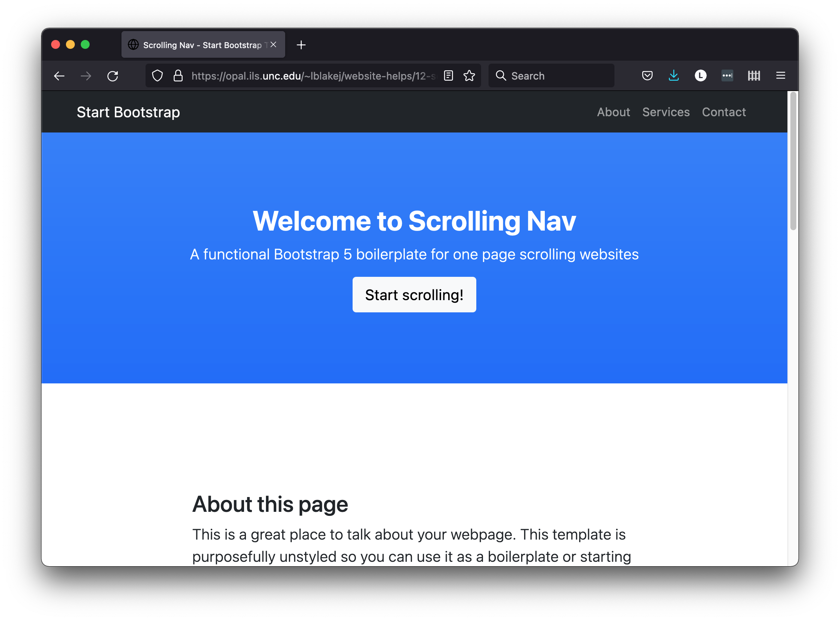This screenshot has height=621, width=840.
Task: Open tracking protection shield icon
Action: point(157,76)
